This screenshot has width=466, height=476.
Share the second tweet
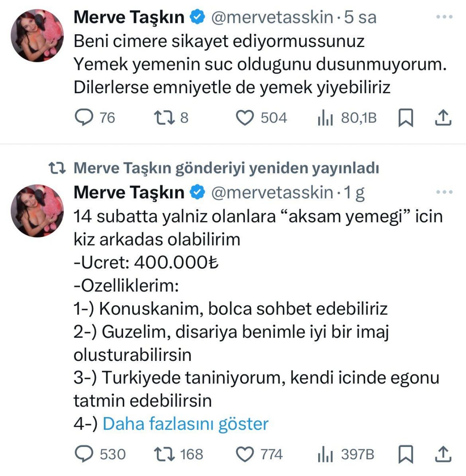pyautogui.click(x=443, y=454)
